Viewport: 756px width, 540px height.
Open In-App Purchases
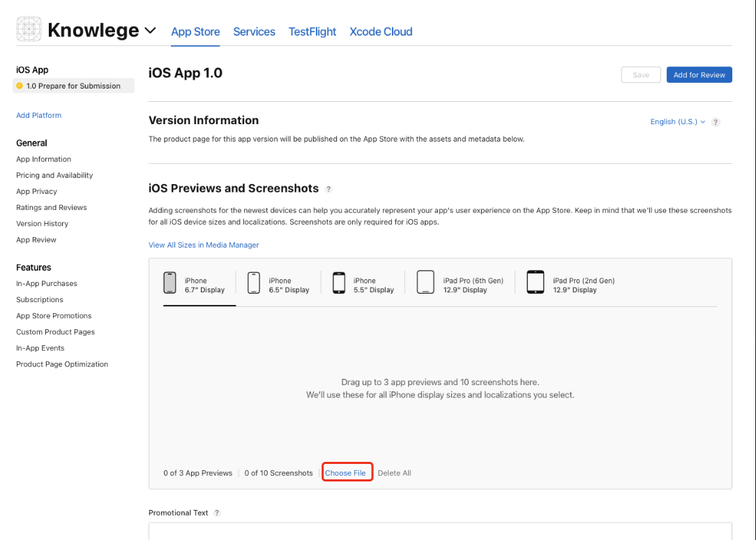(47, 283)
